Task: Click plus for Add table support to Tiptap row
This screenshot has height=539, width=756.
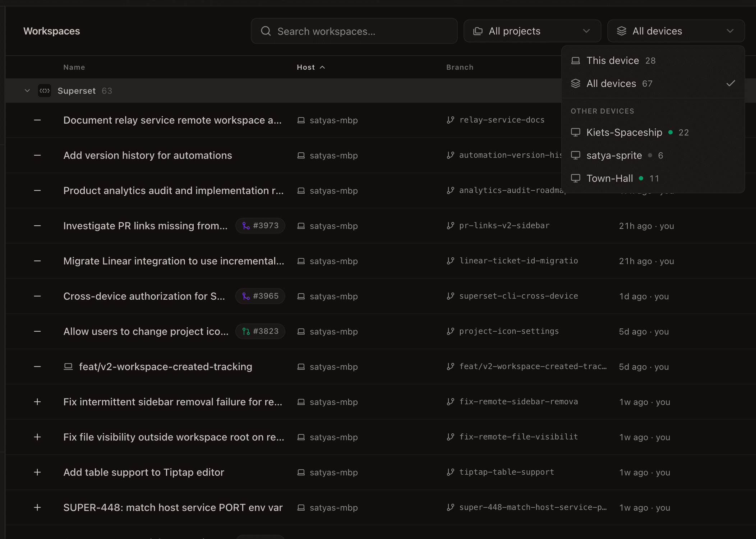Action: click(37, 472)
